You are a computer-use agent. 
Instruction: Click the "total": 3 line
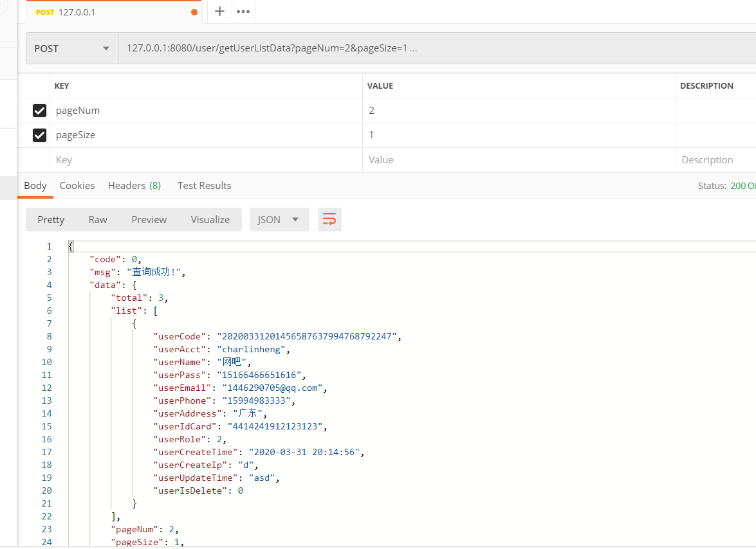(x=140, y=298)
